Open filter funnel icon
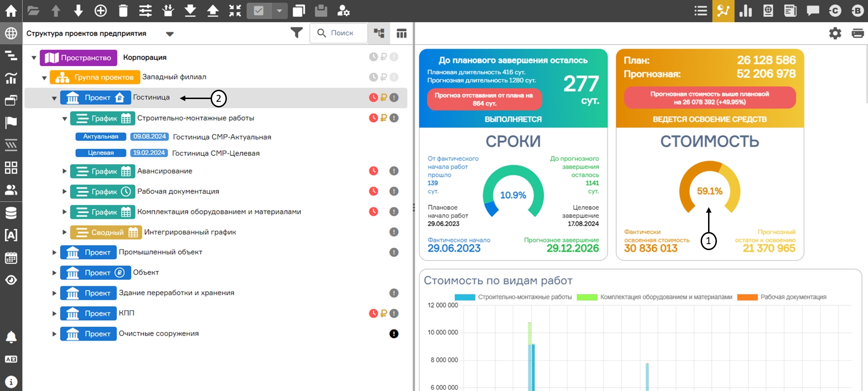The image size is (868, 391). (297, 33)
